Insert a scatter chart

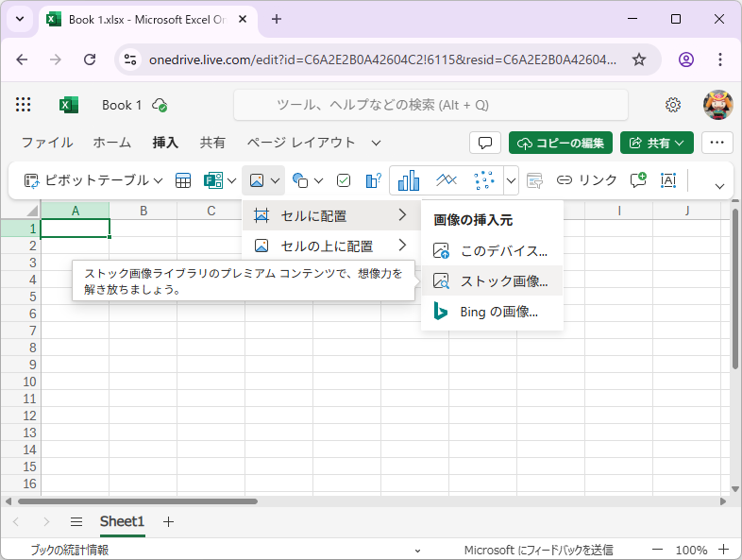tap(484, 180)
